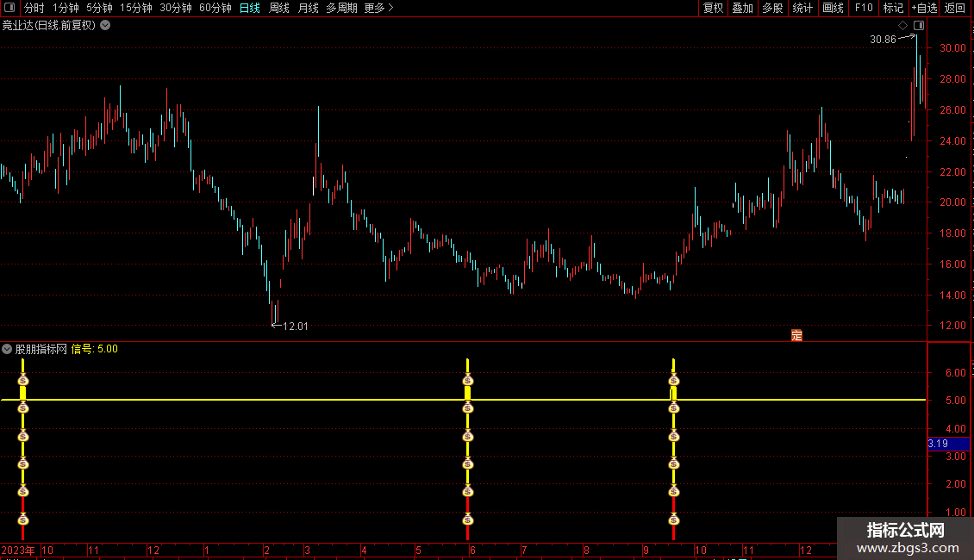Click bottom money bag of first signal
Viewport: 974px width, 560px height.
pos(23,520)
